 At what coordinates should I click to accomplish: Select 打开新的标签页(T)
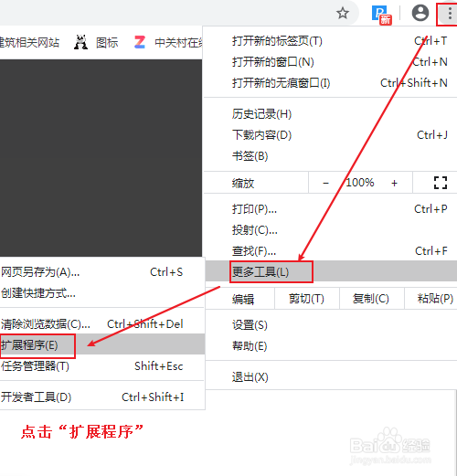pos(330,41)
